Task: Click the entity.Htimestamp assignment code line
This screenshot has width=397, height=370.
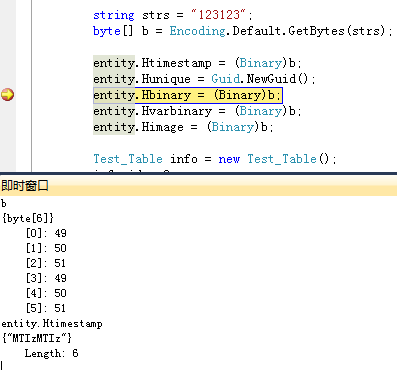Action: pos(197,63)
